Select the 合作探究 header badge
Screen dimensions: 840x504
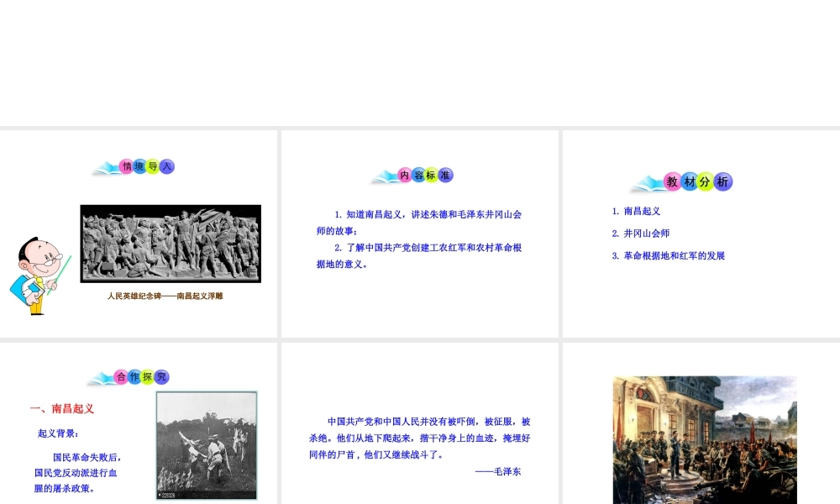pyautogui.click(x=141, y=376)
